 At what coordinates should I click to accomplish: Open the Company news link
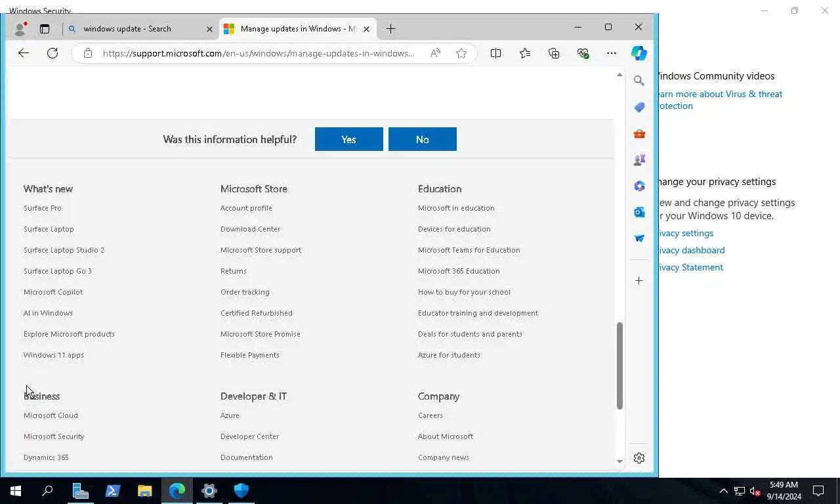[x=444, y=457]
